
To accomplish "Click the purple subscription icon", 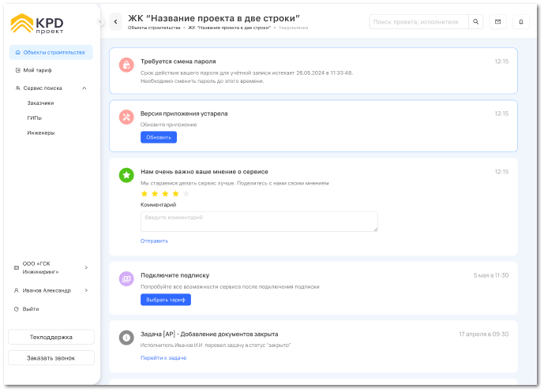I will click(126, 278).
